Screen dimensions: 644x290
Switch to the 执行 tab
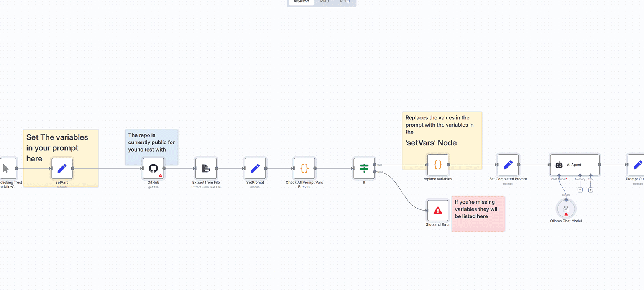tap(324, 2)
